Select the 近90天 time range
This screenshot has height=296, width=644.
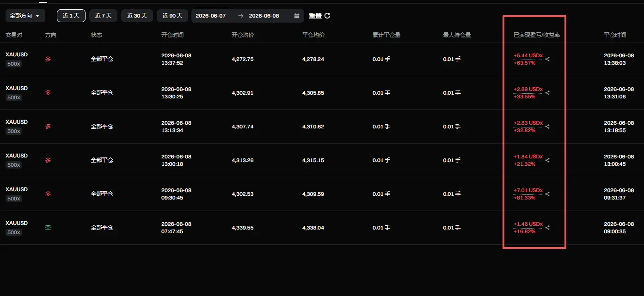[172, 16]
